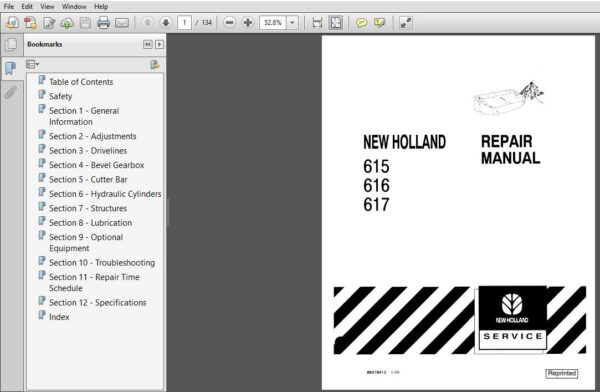600x392 pixels.
Task: Open Section 7 - Structures bookmark
Action: 88,208
